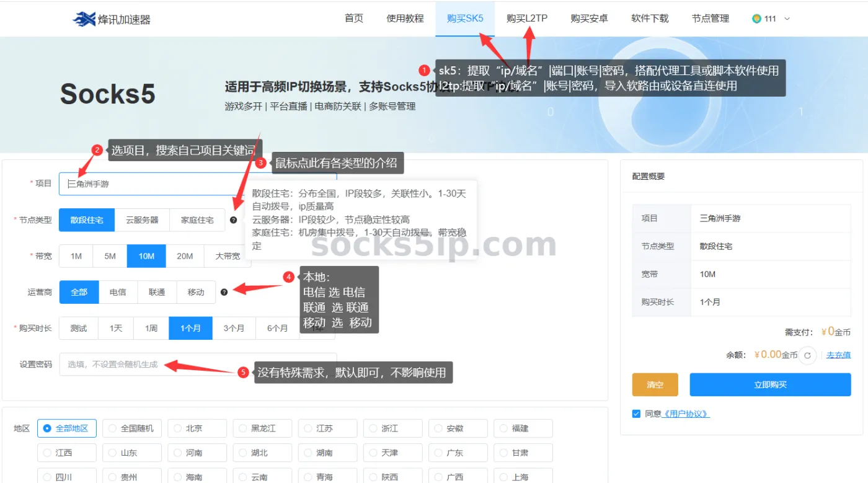
Task: Click the 去充值 recharge link
Action: pyautogui.click(x=838, y=355)
